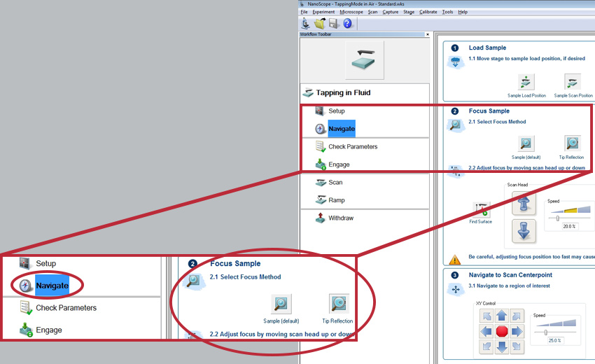The width and height of the screenshot is (595, 364).
Task: Open the Microscope menu
Action: click(x=351, y=12)
